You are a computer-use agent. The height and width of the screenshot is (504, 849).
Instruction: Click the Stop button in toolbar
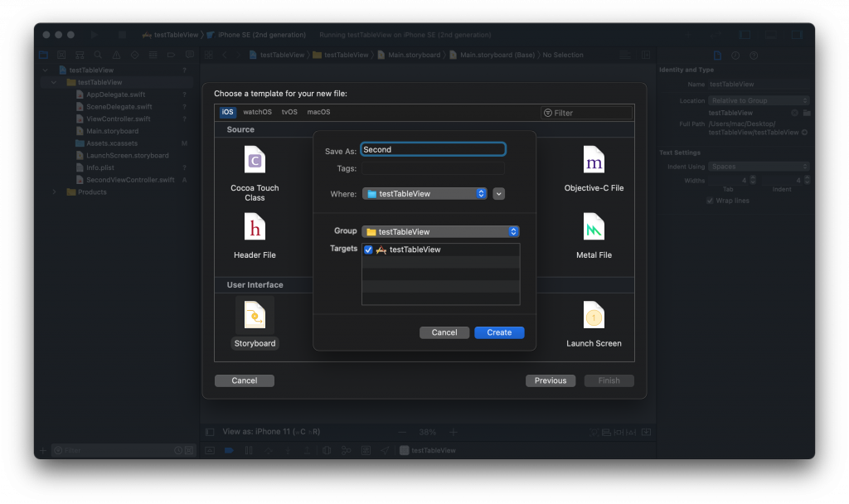[x=123, y=35]
